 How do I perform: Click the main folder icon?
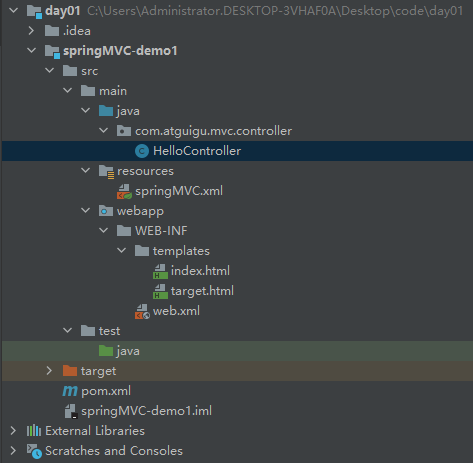coord(88,91)
